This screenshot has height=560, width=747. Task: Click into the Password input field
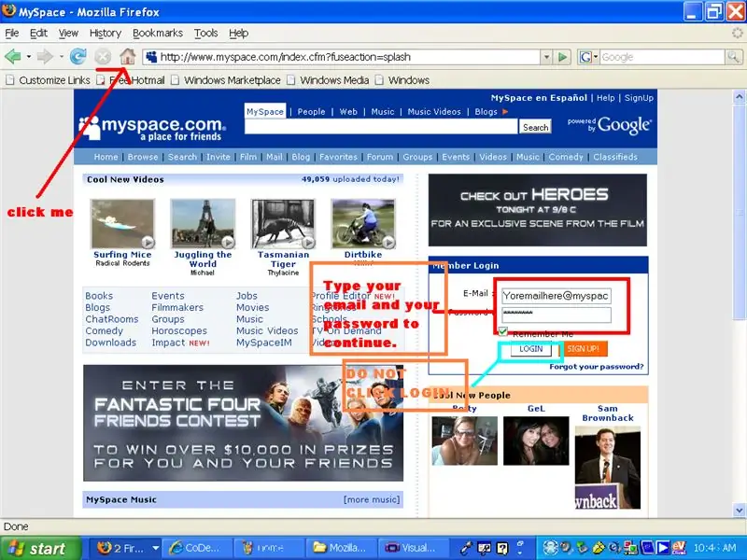[556, 315]
